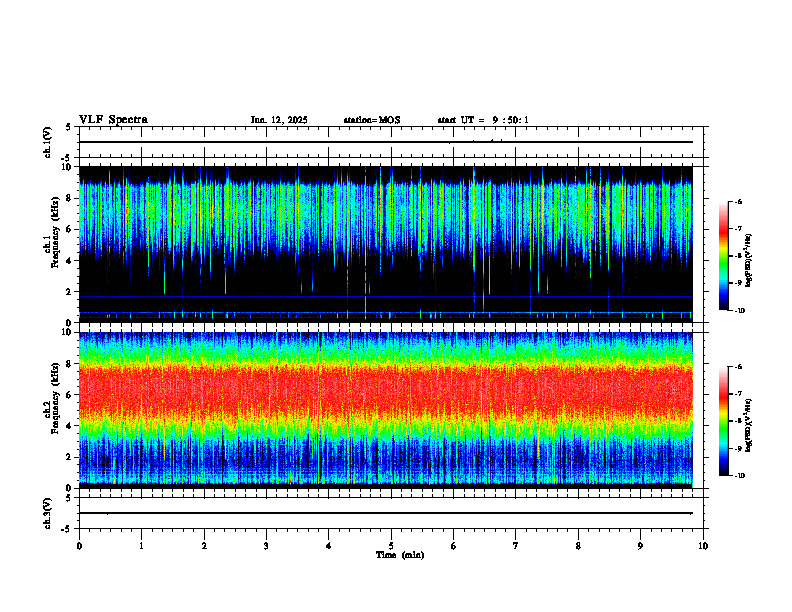Click the ch.1 color bar log(PSD) label
The height and width of the screenshot is (612, 792).
(749, 260)
